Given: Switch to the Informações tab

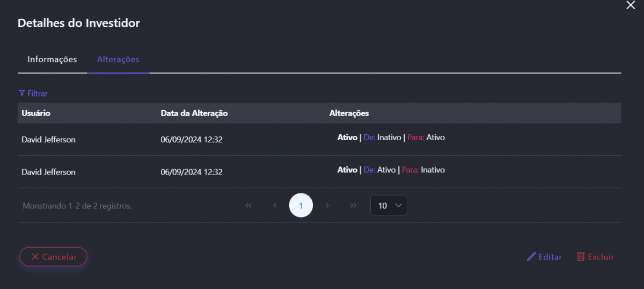Looking at the screenshot, I should click(x=52, y=60).
